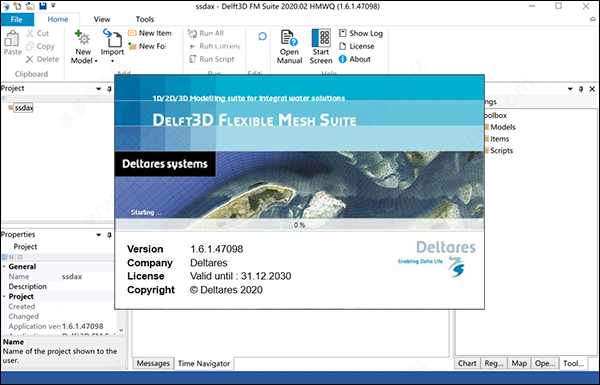Open the New Model dropdown arrow
Viewport: 600px width, 385px height.
point(96,61)
